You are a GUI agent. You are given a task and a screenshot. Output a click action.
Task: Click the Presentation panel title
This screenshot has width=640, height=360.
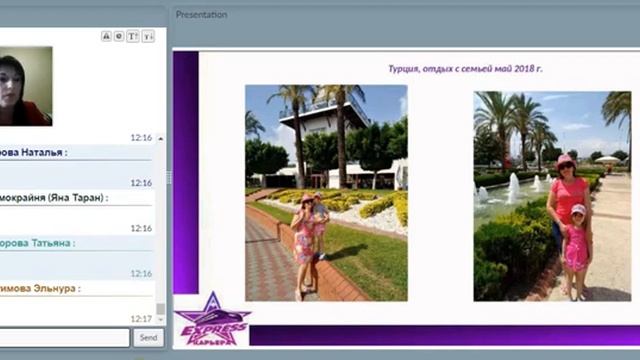click(202, 15)
